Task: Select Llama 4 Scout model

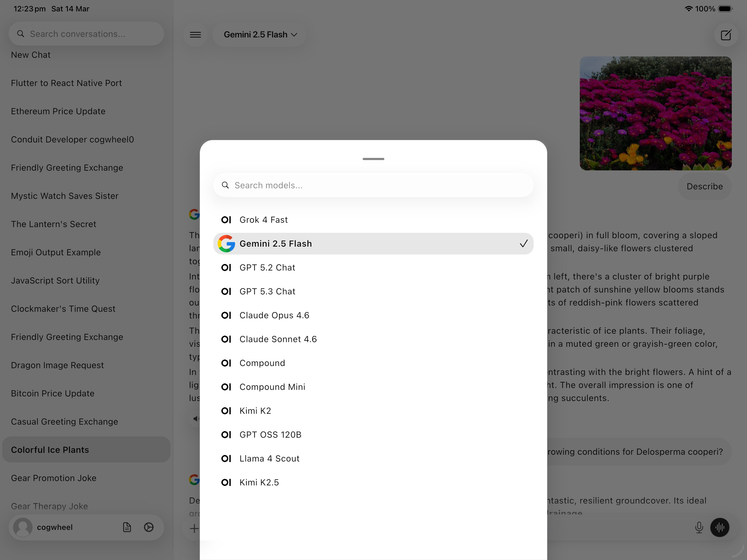Action: 373,459
